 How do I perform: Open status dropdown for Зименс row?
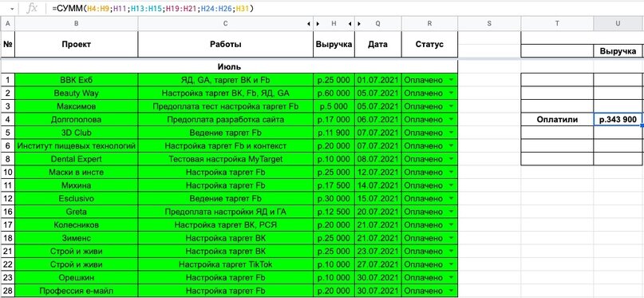[452, 238]
